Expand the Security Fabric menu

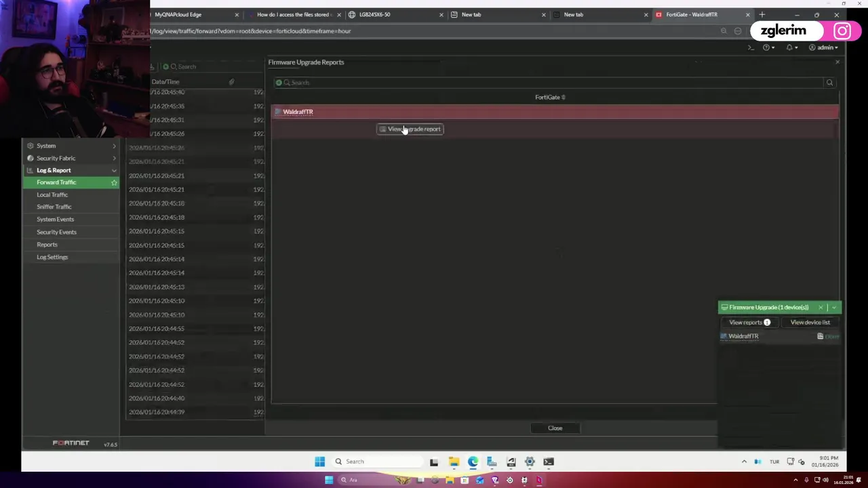71,158
